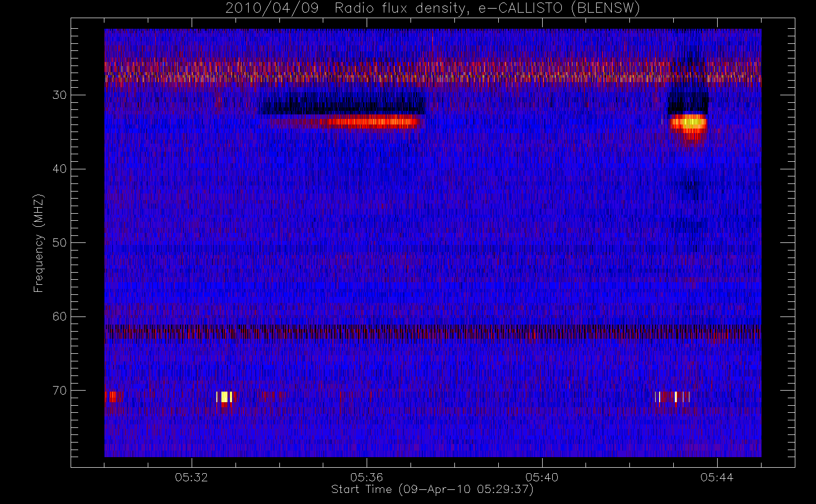The width and height of the screenshot is (816, 504).
Task: Click the 05:32 time tick label
Action: (x=192, y=477)
